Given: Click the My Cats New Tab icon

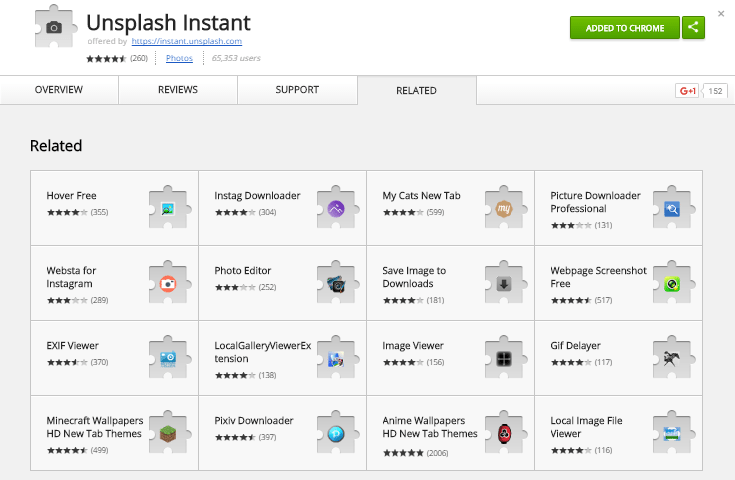Looking at the screenshot, I should point(506,208).
